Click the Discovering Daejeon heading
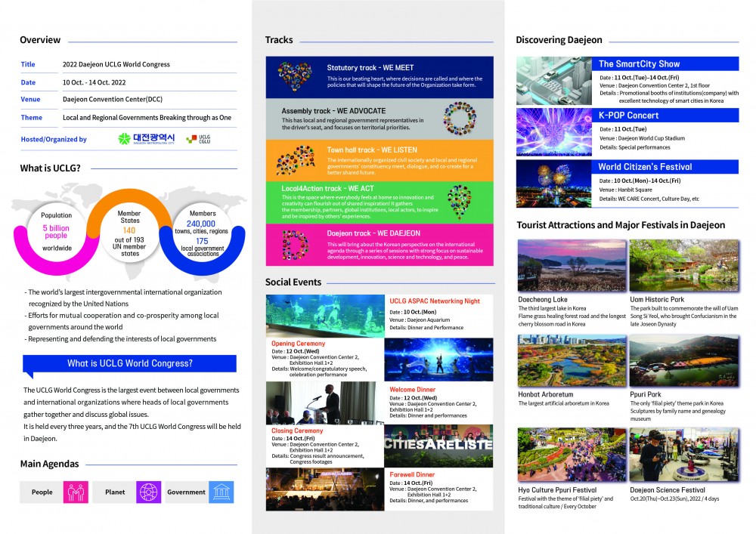 coord(559,40)
